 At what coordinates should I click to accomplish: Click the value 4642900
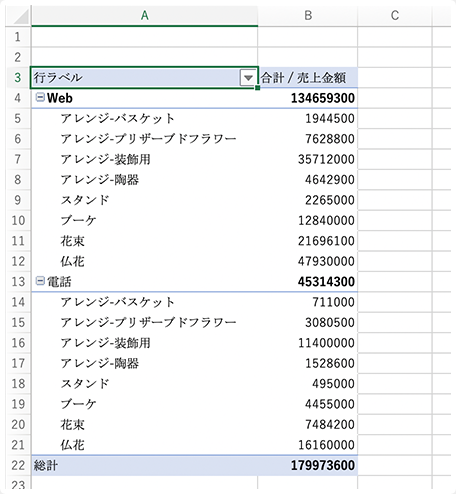coord(330,180)
